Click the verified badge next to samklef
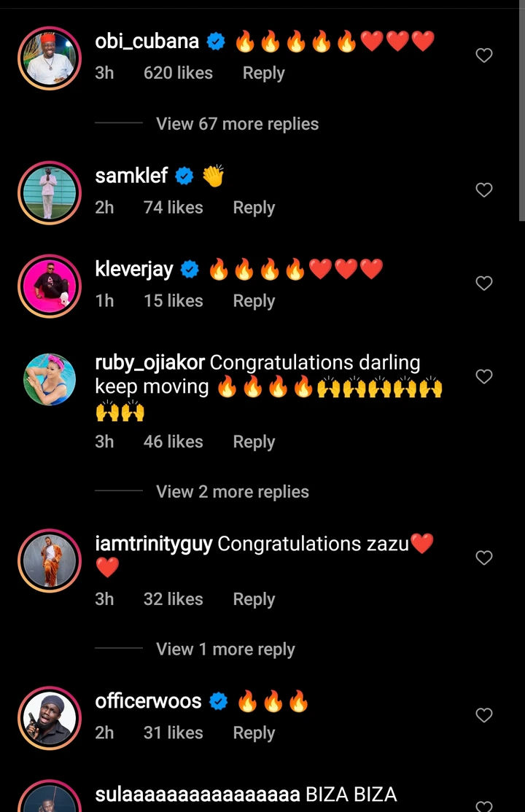 [x=184, y=176]
